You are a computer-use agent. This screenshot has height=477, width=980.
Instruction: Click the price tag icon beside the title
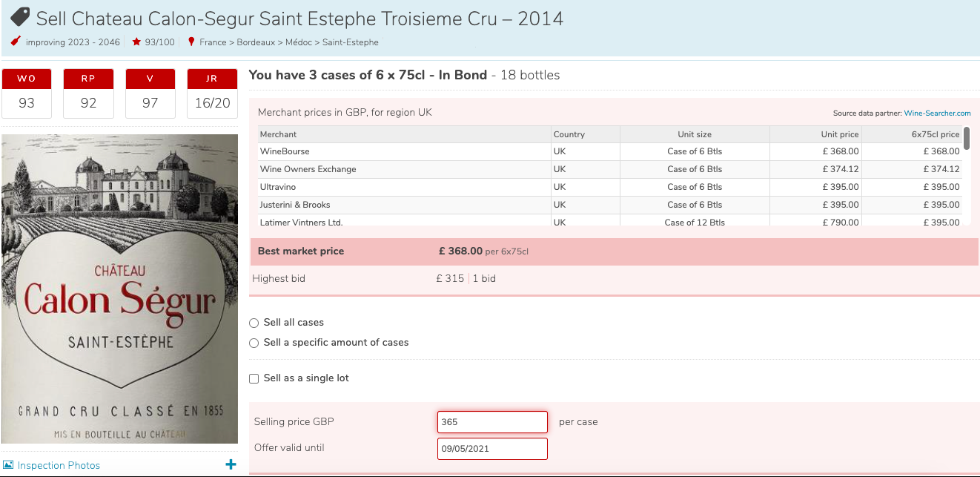[x=20, y=18]
